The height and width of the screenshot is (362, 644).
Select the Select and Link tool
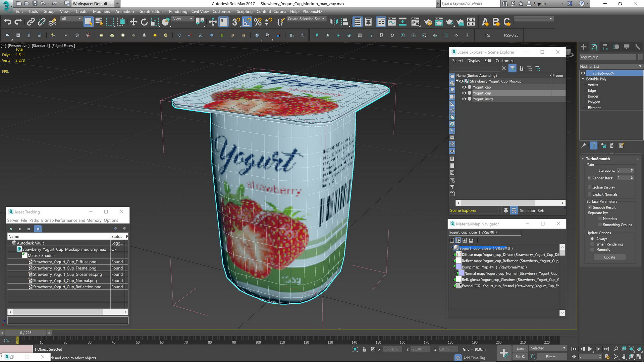(31, 22)
